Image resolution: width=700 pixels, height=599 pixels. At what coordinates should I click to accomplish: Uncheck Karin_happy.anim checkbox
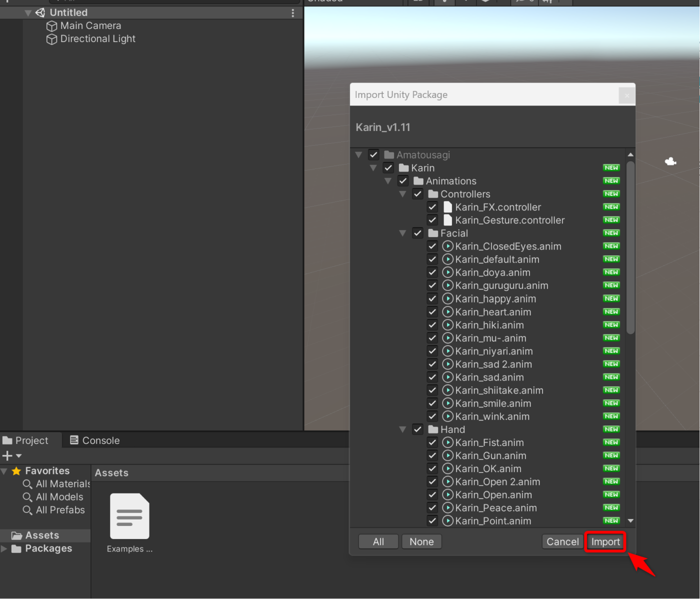432,298
